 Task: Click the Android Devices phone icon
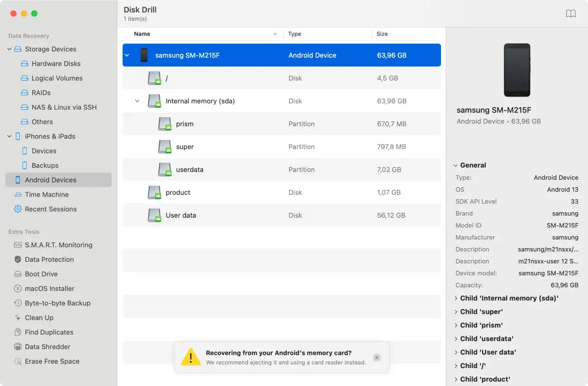pyautogui.click(x=18, y=180)
